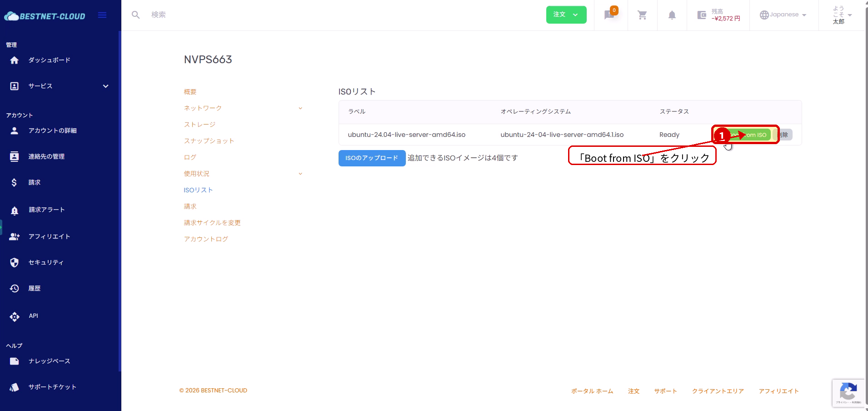Click the History clock icon
This screenshot has width=868, height=411.
click(x=15, y=288)
